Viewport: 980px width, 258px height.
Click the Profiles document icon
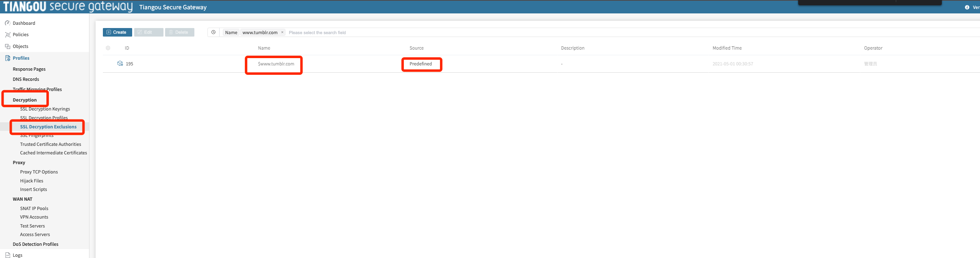[x=7, y=58]
